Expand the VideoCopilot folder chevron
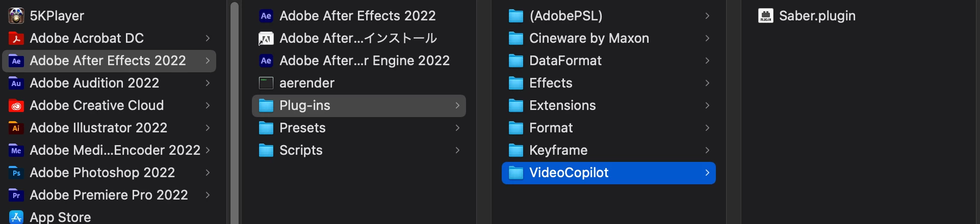This screenshot has height=224, width=980. (x=707, y=173)
